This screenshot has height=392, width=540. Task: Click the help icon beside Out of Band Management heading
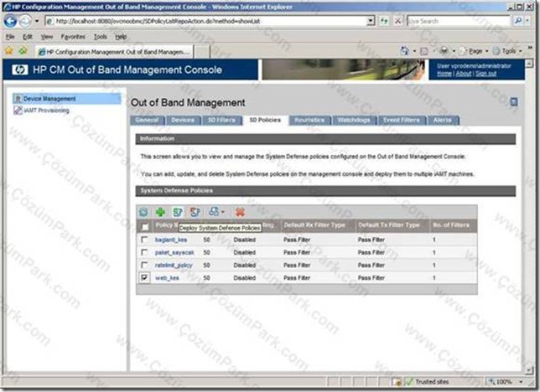[513, 102]
